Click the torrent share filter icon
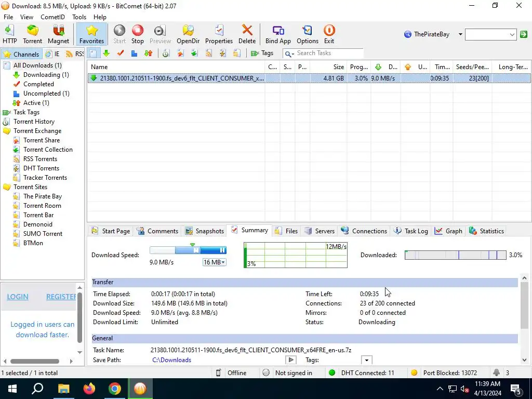Viewport: 532px width, 399px height. pyautogui.click(x=180, y=54)
